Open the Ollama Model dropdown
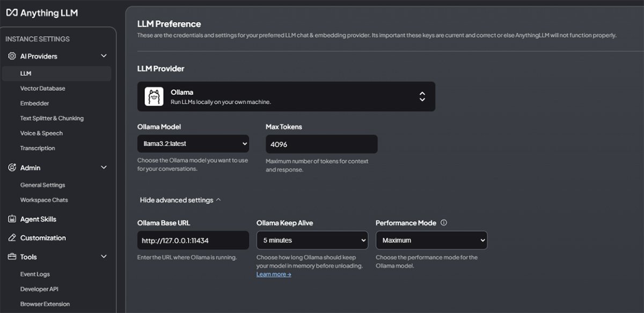Screen dimensions: 644x313 point(193,144)
